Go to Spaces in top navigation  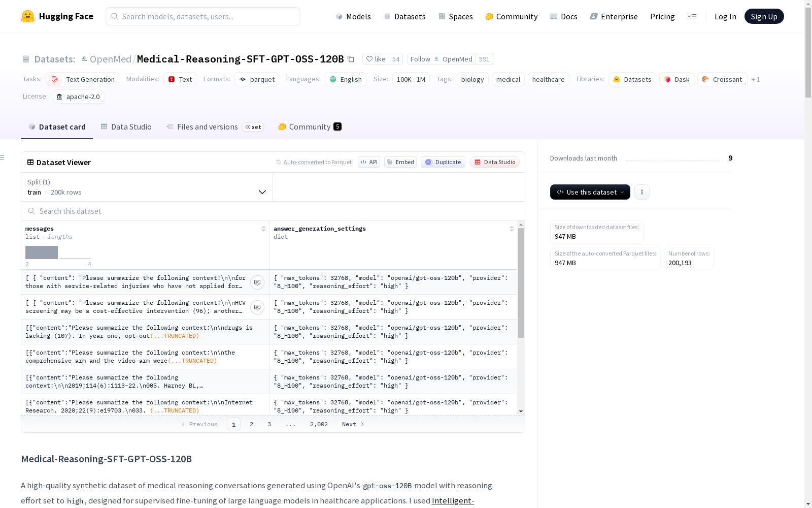456,16
